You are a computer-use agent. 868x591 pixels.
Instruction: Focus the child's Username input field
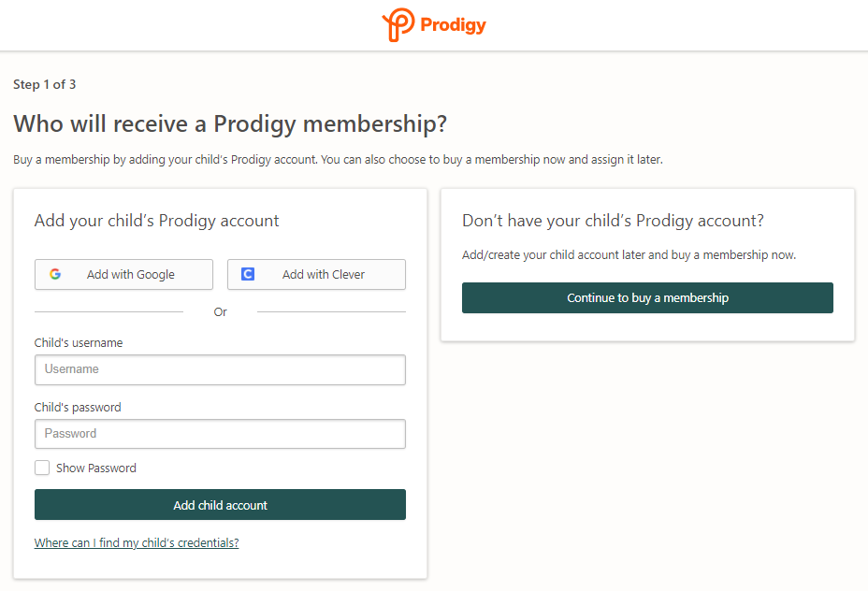(220, 369)
